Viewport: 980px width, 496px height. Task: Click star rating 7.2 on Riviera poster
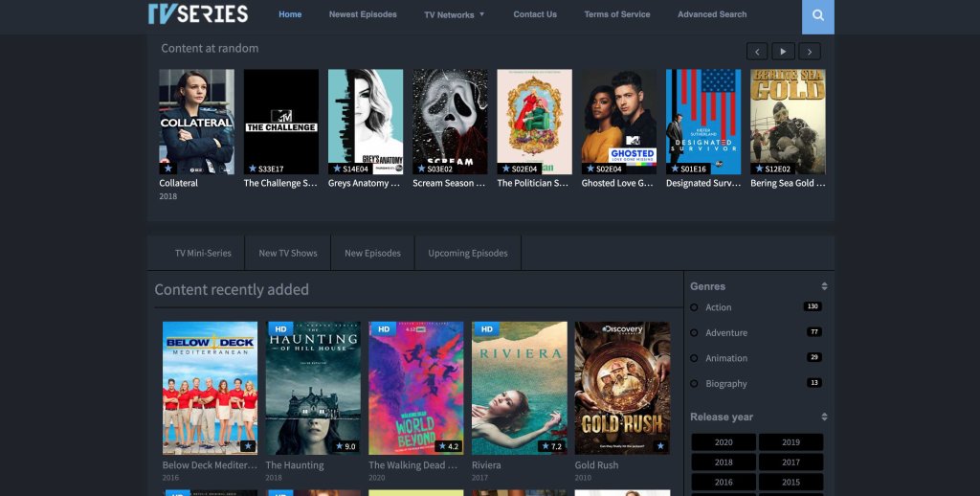pyautogui.click(x=552, y=446)
